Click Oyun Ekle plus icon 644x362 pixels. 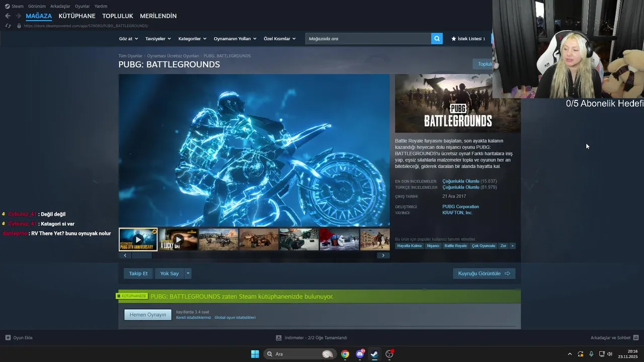(8, 338)
